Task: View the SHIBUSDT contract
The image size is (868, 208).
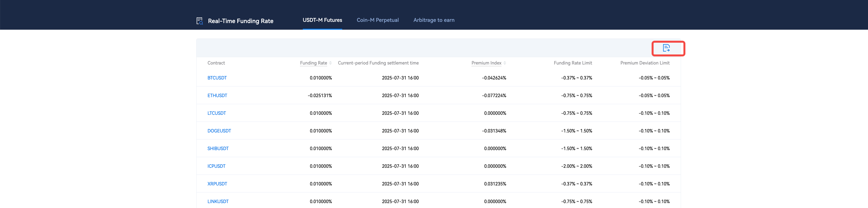Action: (x=218, y=149)
